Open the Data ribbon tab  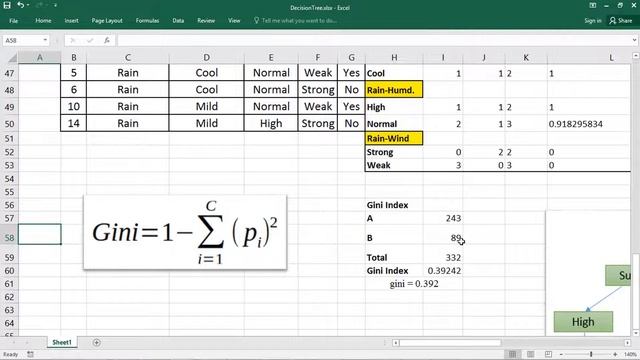tap(178, 20)
